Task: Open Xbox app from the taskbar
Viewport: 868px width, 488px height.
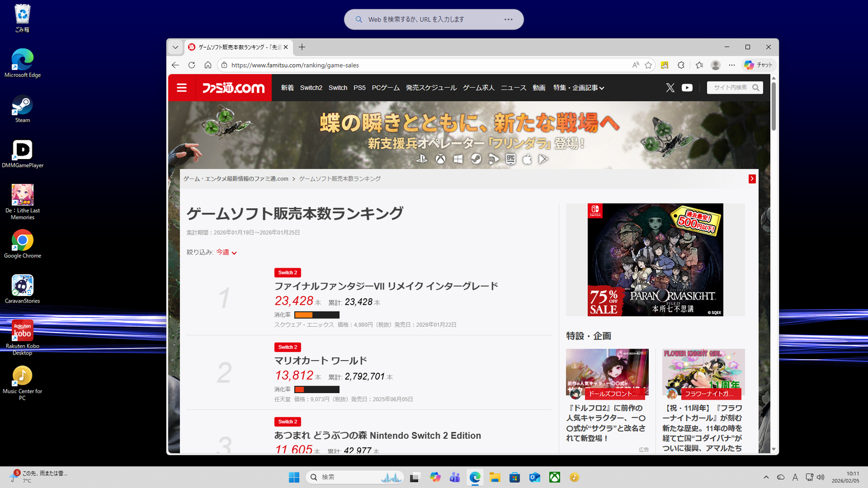Action: [x=554, y=477]
